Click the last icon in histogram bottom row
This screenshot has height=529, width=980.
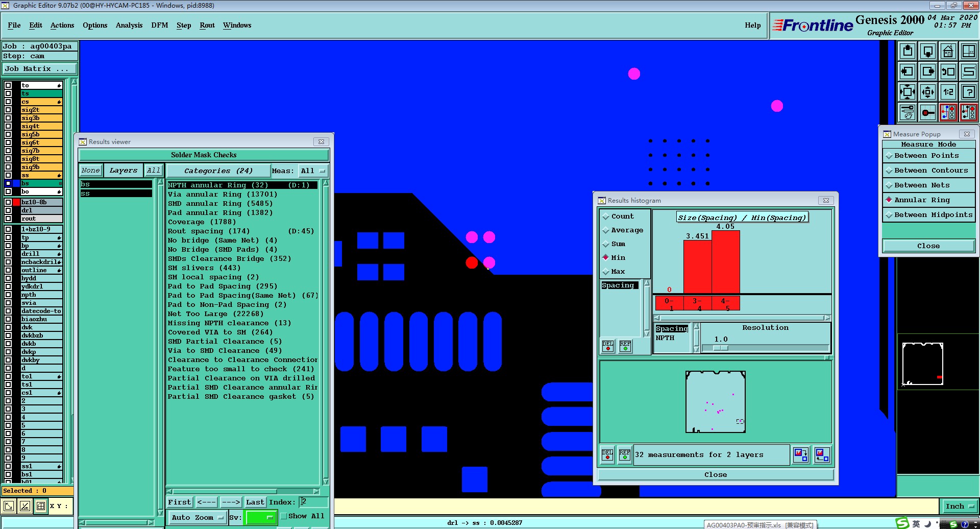click(x=822, y=454)
